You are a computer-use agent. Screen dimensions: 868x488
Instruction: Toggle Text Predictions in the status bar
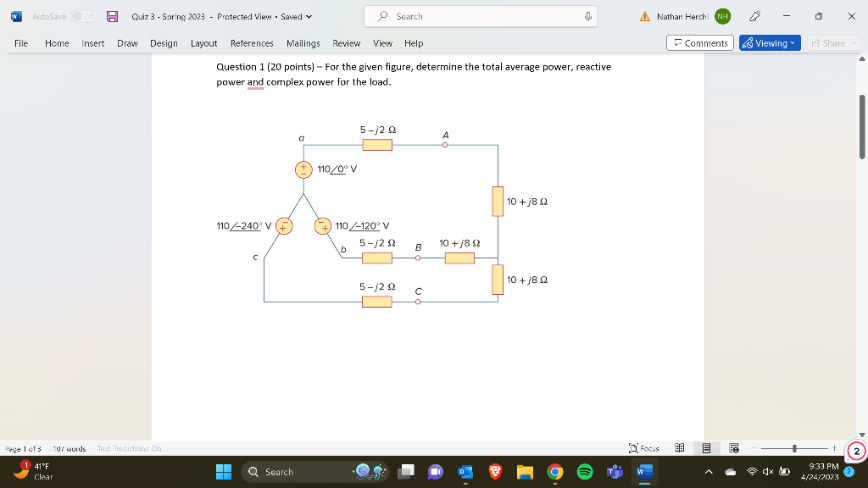click(129, 448)
